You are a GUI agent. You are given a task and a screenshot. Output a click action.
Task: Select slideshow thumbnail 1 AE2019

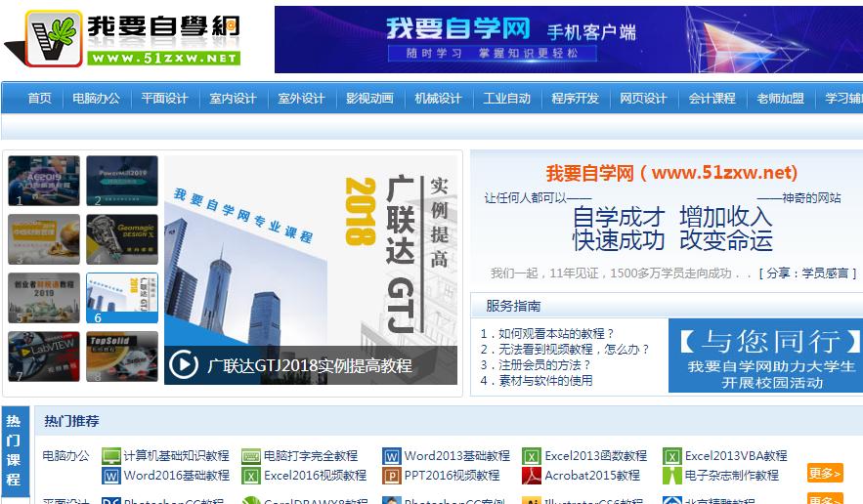point(44,181)
